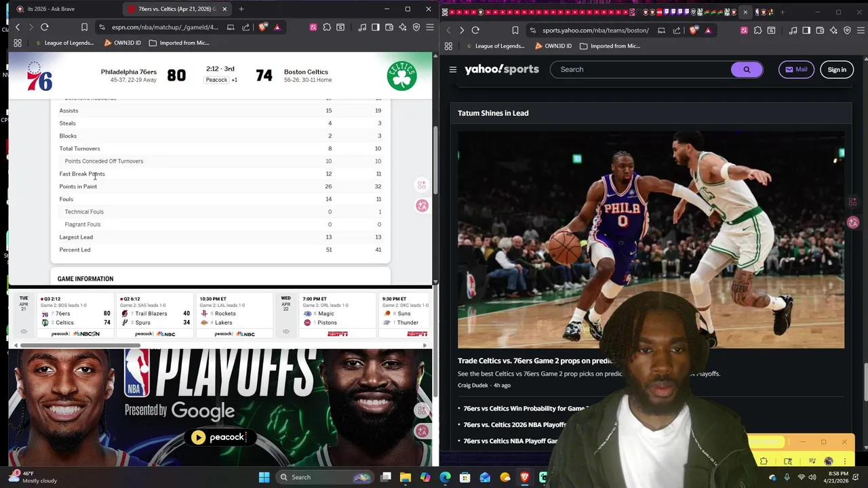The image size is (868, 488).
Task: Open the weather widget showing 46°F
Action: (x=34, y=477)
